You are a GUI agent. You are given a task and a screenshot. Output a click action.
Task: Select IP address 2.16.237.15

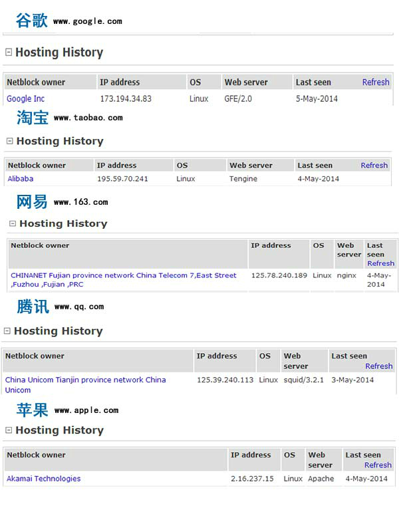pyautogui.click(x=252, y=479)
